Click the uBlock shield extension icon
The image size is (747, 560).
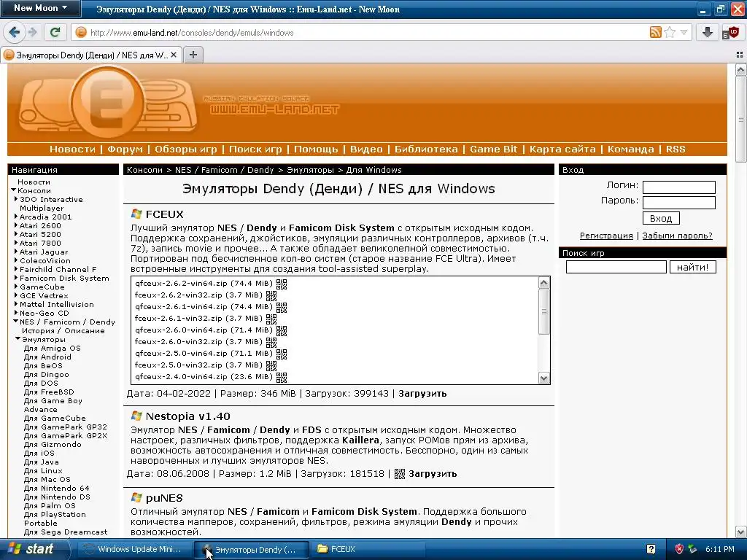729,33
